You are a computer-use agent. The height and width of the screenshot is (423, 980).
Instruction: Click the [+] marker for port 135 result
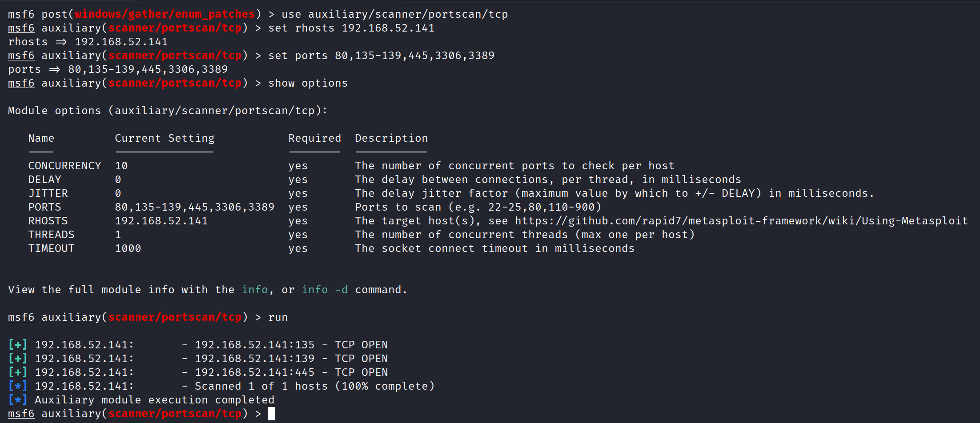[18, 345]
